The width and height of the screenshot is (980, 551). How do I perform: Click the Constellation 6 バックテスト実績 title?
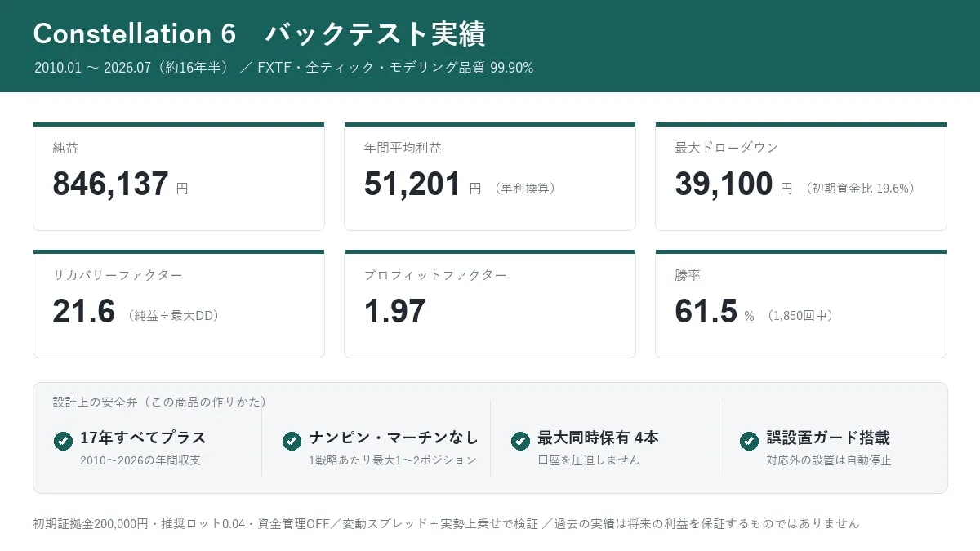260,34
